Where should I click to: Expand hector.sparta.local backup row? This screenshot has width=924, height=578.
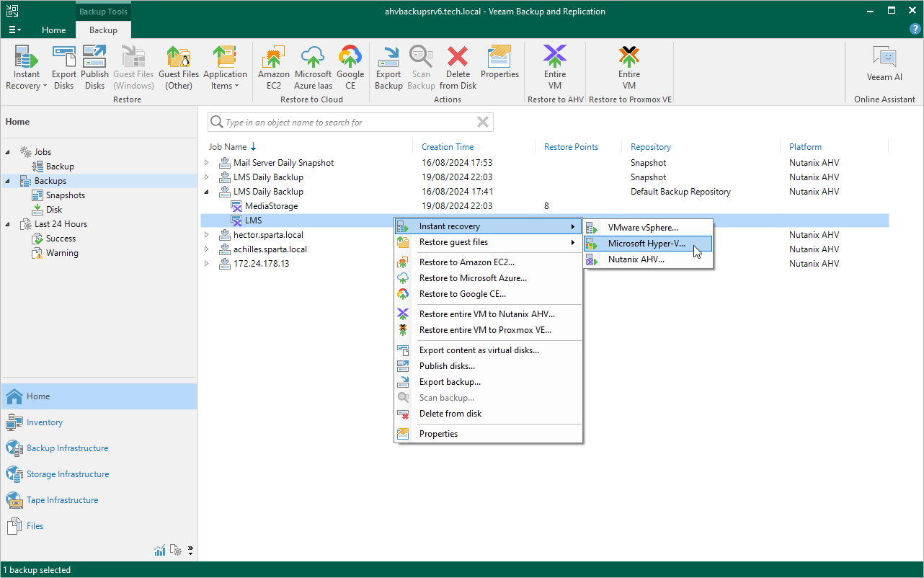tap(207, 235)
